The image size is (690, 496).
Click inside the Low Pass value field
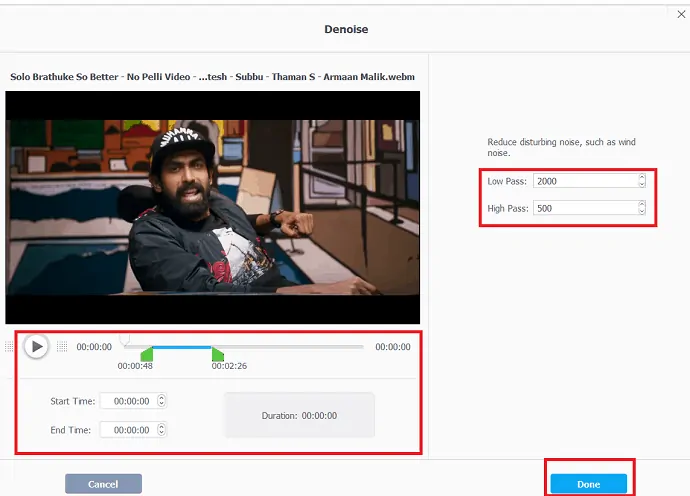pyautogui.click(x=585, y=181)
